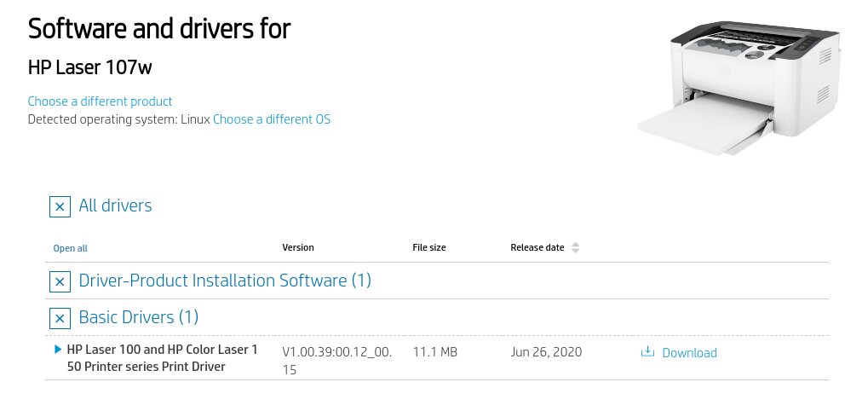Collapse the All drivers heading
Viewport: 868px width, 411px height.
[x=115, y=205]
